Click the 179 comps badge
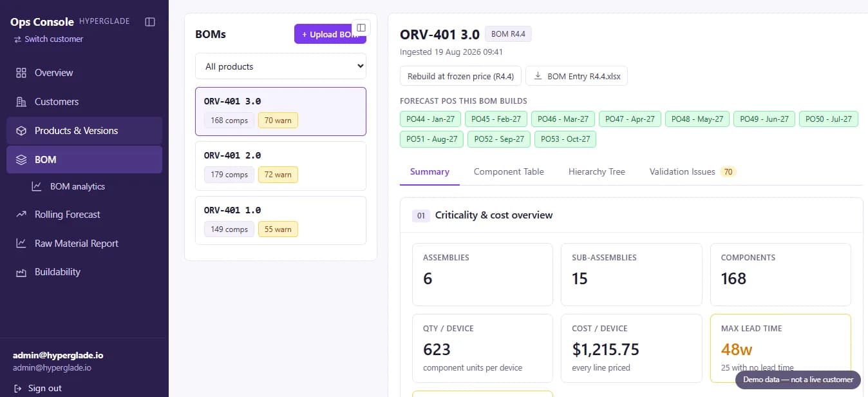 (x=229, y=175)
